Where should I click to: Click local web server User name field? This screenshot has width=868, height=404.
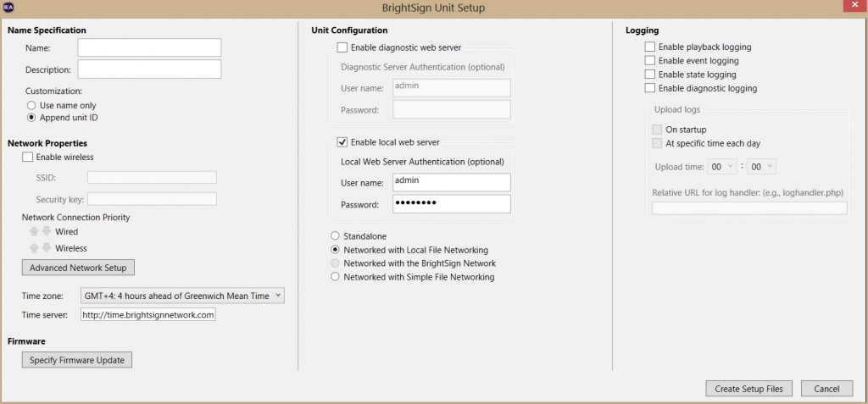(x=452, y=183)
